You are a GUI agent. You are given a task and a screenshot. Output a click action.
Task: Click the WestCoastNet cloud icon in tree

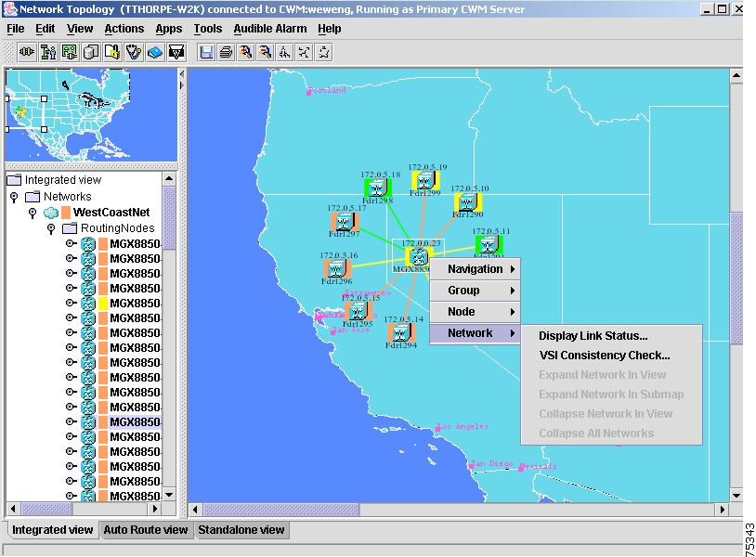(x=51, y=213)
